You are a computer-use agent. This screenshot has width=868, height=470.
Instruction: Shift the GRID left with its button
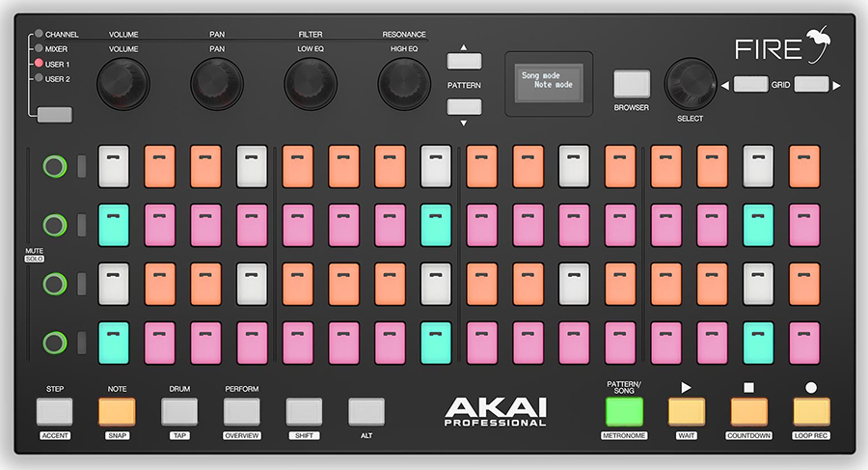pyautogui.click(x=750, y=84)
